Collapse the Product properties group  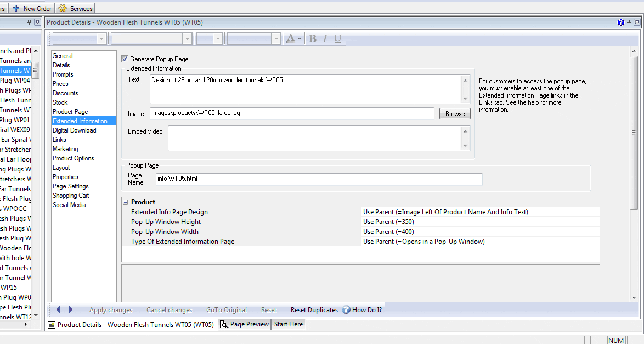126,202
